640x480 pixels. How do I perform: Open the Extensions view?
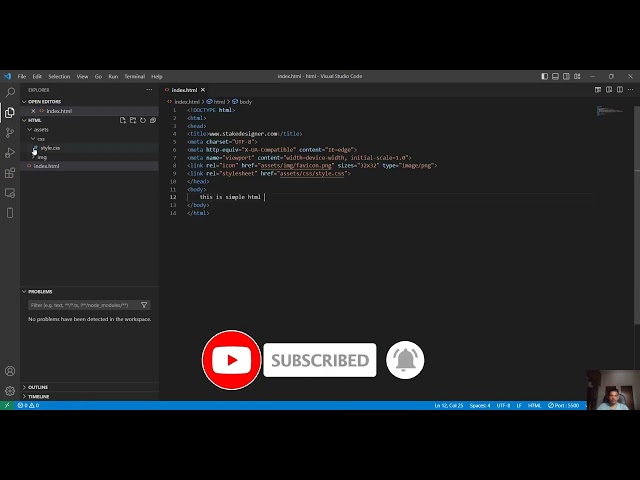click(x=10, y=173)
